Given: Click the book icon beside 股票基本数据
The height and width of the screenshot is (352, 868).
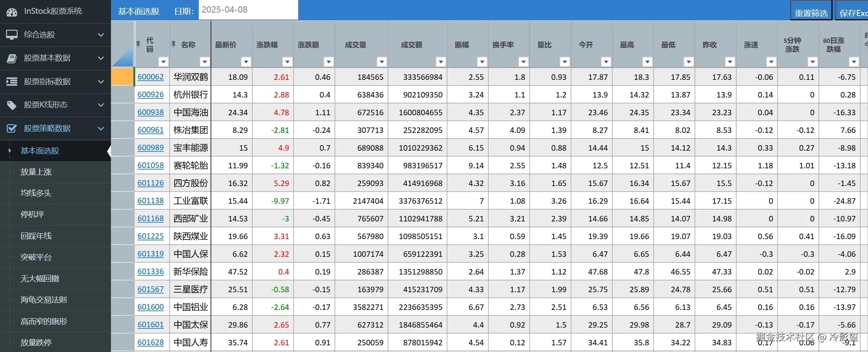Looking at the screenshot, I should pyautogui.click(x=12, y=58).
